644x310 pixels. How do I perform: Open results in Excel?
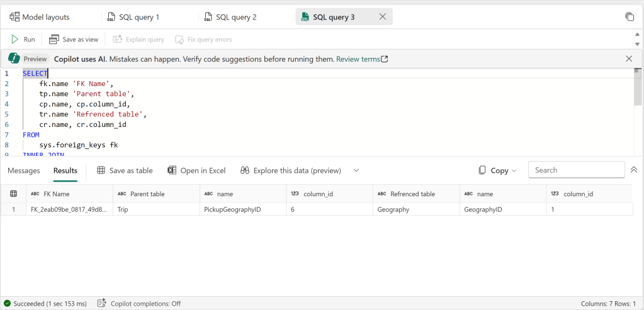[172, 170]
